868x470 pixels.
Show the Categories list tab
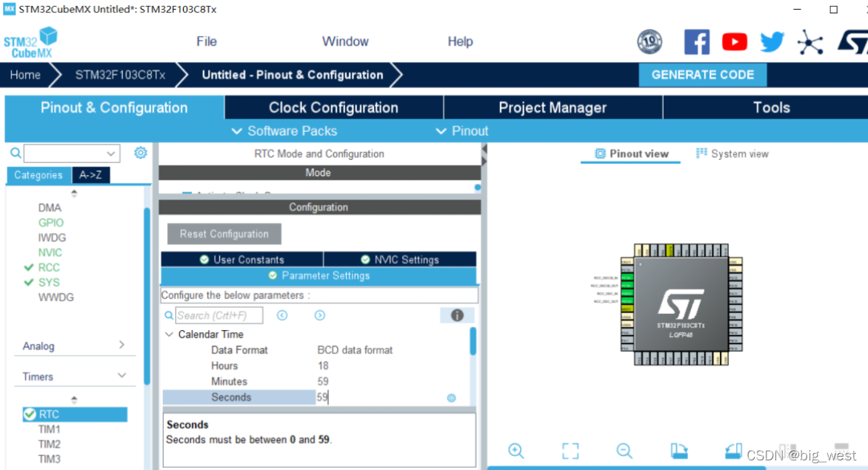point(39,175)
